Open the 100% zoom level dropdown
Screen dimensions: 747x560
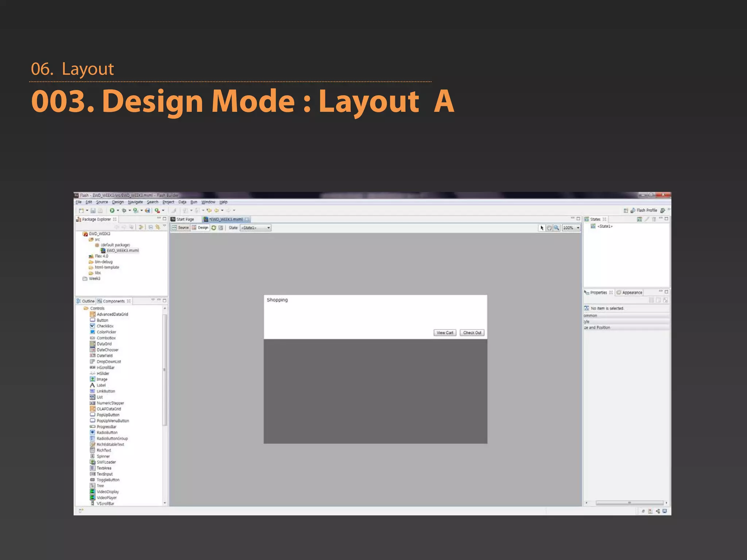click(x=571, y=228)
